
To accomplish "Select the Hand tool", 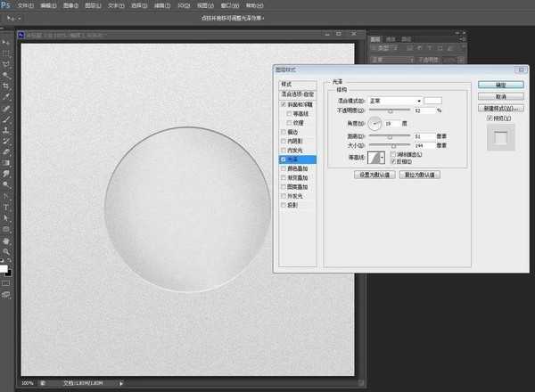I will 6,240.
